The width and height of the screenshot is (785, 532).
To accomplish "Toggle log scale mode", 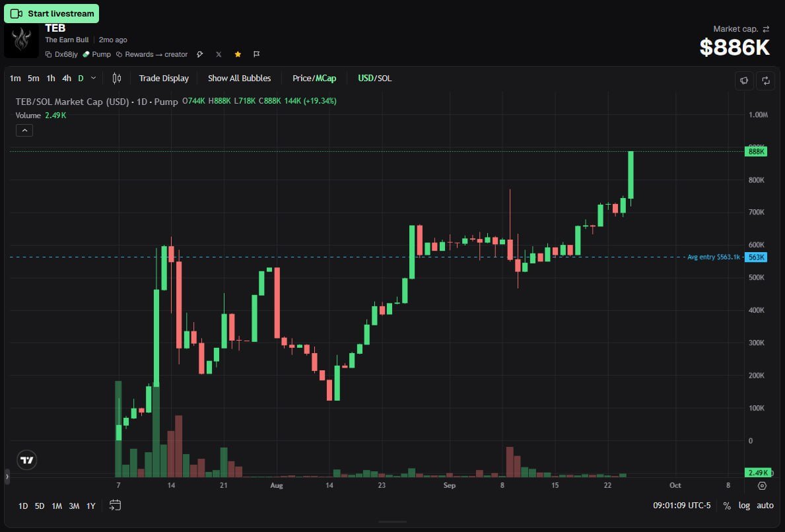I will pyautogui.click(x=744, y=506).
